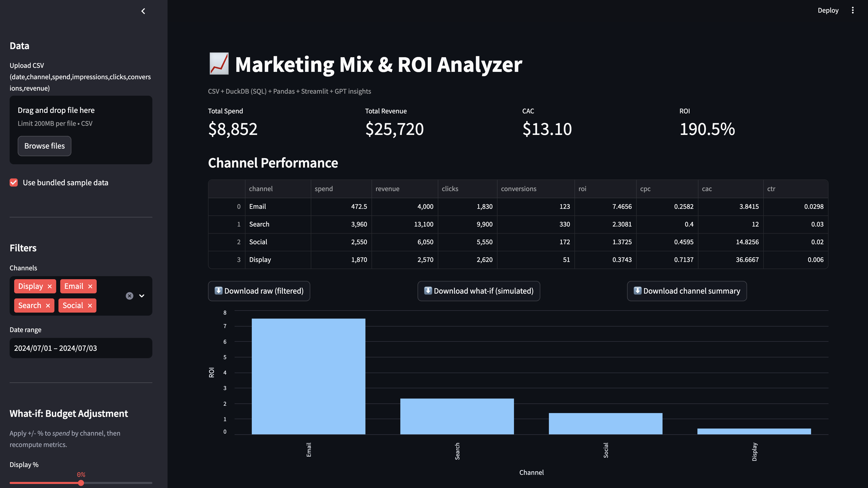This screenshot has width=868, height=488.
Task: Click the Email ROI bar in chart
Action: [x=308, y=376]
